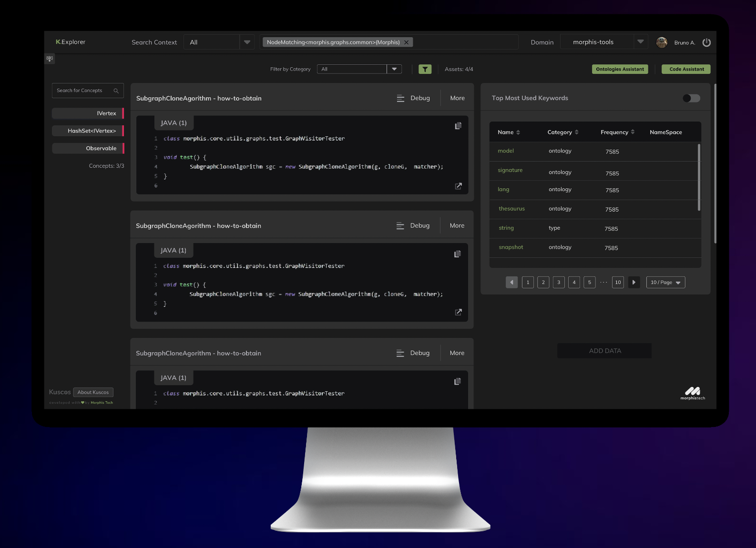Focus the Search for Concepts field

[88, 91]
